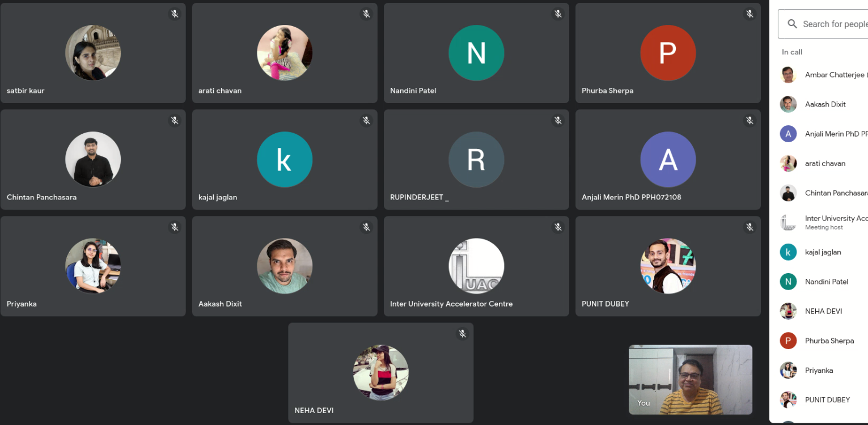Open Ambar Chatterjee in the participant list
Image resolution: width=868 pixels, height=425 pixels.
coord(835,75)
